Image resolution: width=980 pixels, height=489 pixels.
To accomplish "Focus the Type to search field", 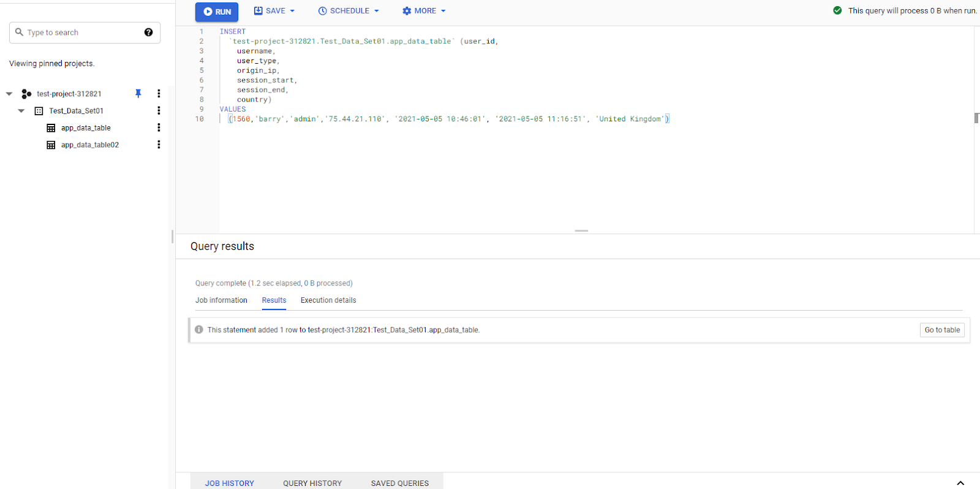I will coord(85,32).
